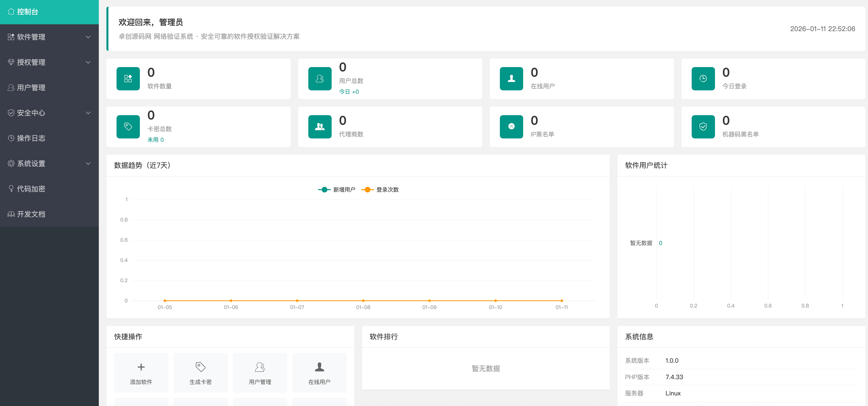Open 用户管理 from the sidebar
868x406 pixels.
pyautogui.click(x=31, y=88)
